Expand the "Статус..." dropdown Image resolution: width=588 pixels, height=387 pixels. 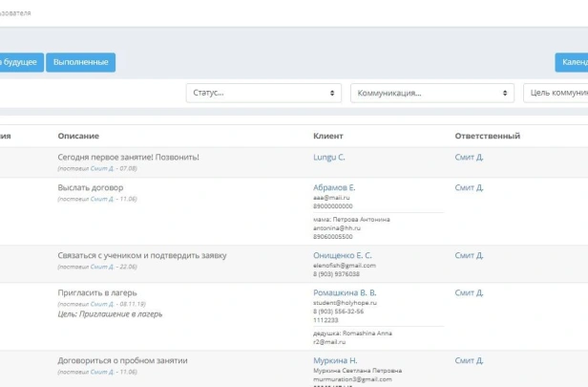[x=263, y=93]
